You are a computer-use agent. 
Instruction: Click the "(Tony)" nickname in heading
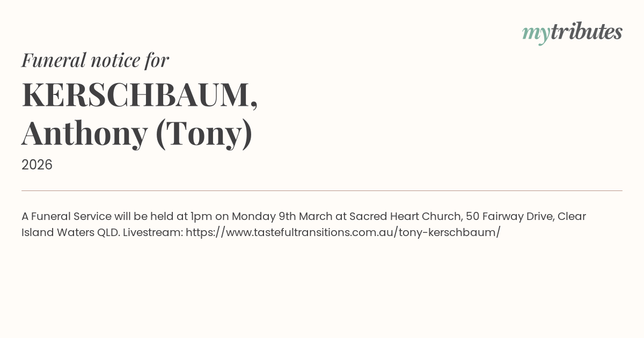coord(203,133)
